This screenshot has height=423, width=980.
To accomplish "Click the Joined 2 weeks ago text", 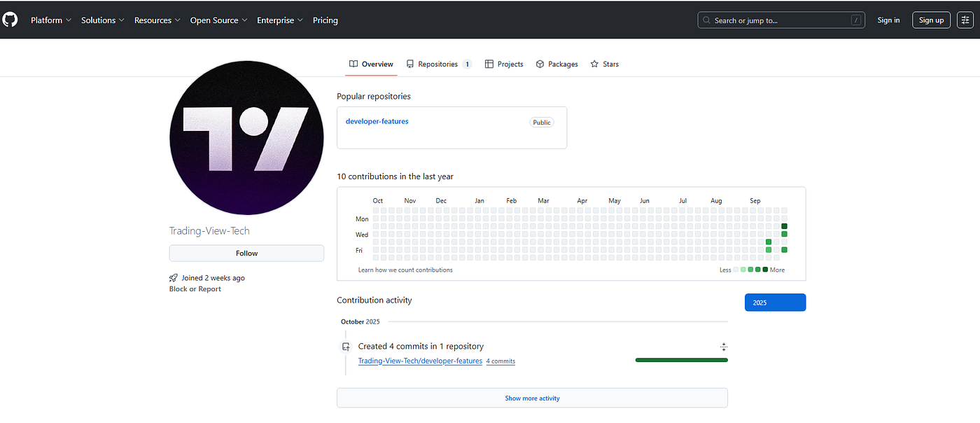I will [x=213, y=278].
